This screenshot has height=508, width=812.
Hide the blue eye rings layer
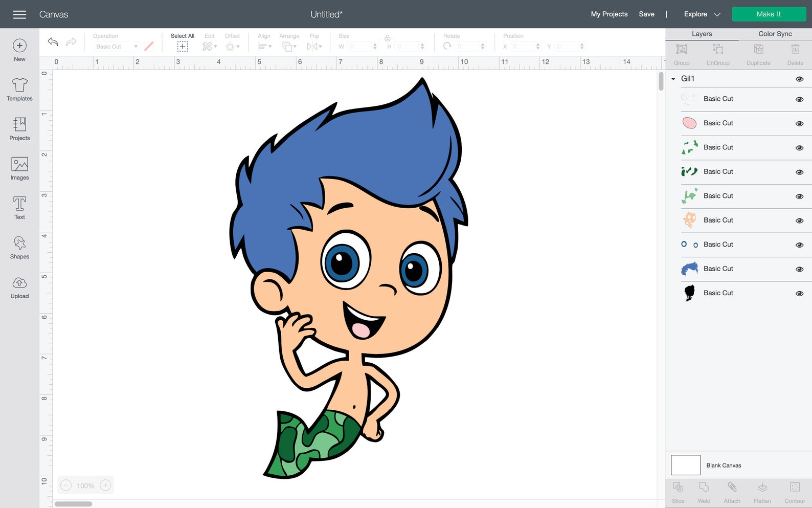(x=800, y=245)
